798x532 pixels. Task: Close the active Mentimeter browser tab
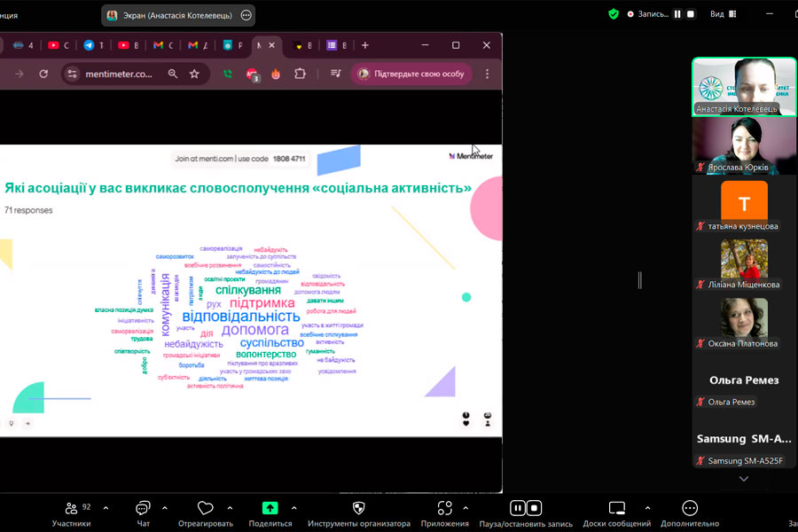pos(272,45)
